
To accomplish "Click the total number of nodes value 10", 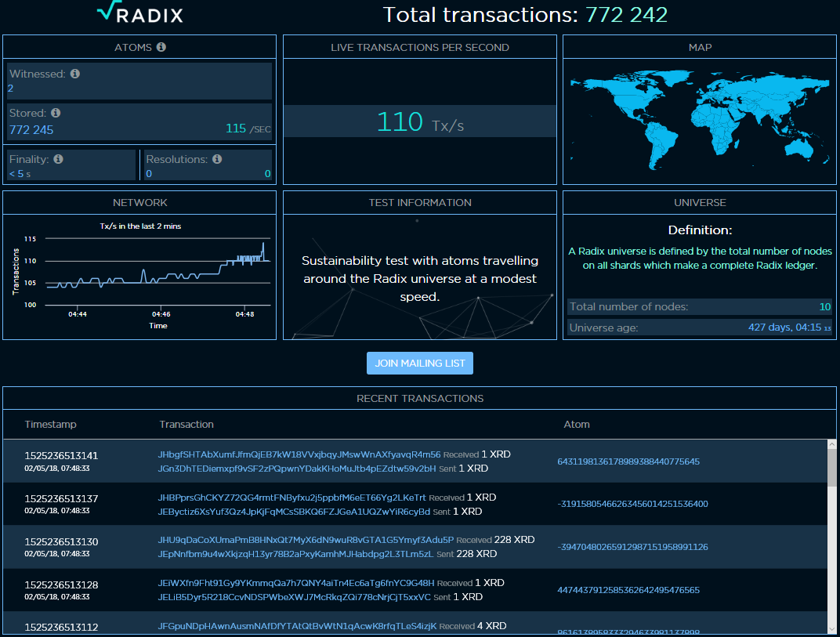I will coord(825,307).
